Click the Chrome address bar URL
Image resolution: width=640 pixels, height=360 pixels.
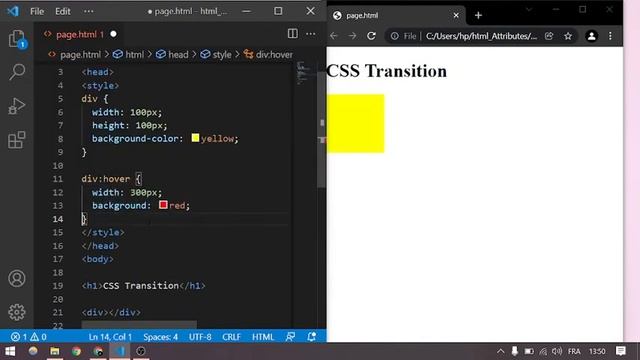click(x=482, y=36)
